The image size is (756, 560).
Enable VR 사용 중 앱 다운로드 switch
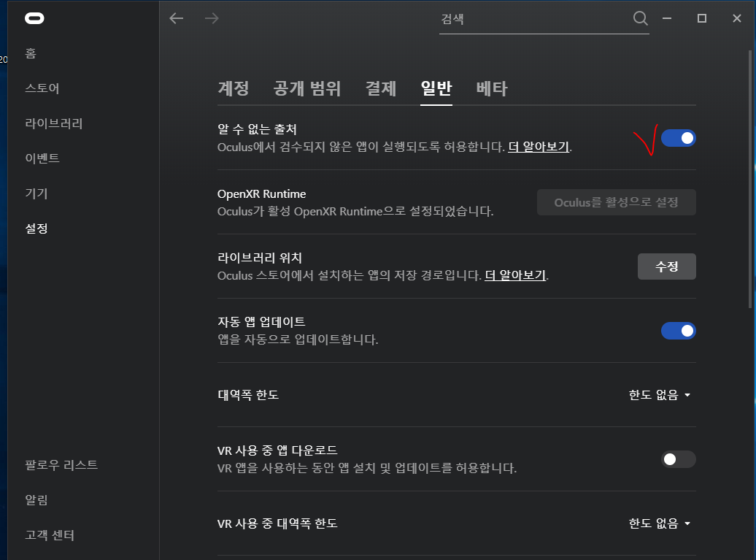tap(679, 459)
